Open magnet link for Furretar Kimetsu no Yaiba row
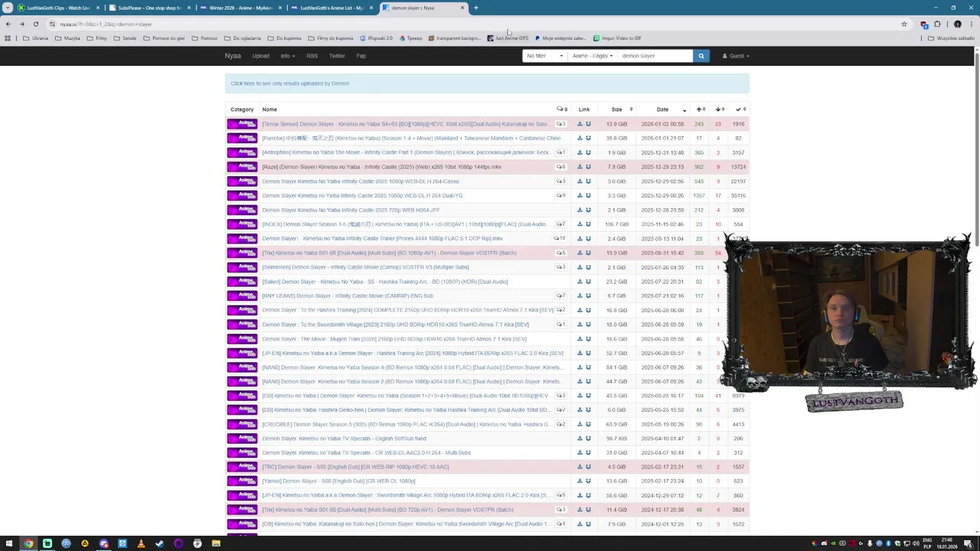Image resolution: width=980 pixels, height=551 pixels. pyautogui.click(x=588, y=138)
